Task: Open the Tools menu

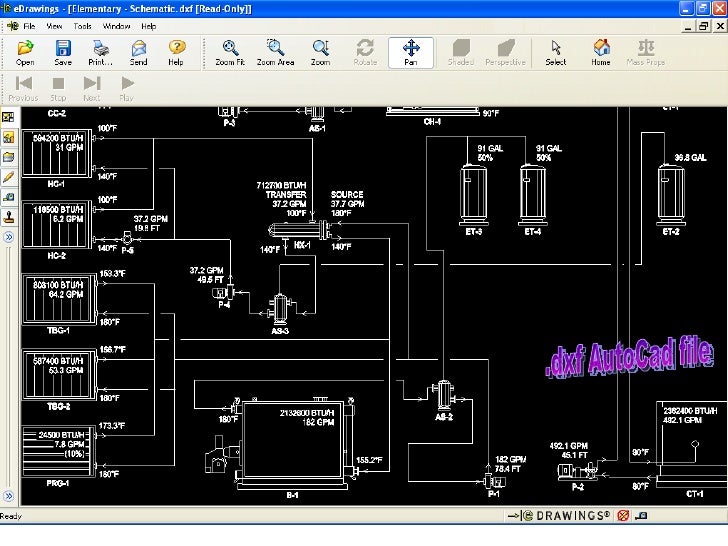Action: pyautogui.click(x=82, y=26)
